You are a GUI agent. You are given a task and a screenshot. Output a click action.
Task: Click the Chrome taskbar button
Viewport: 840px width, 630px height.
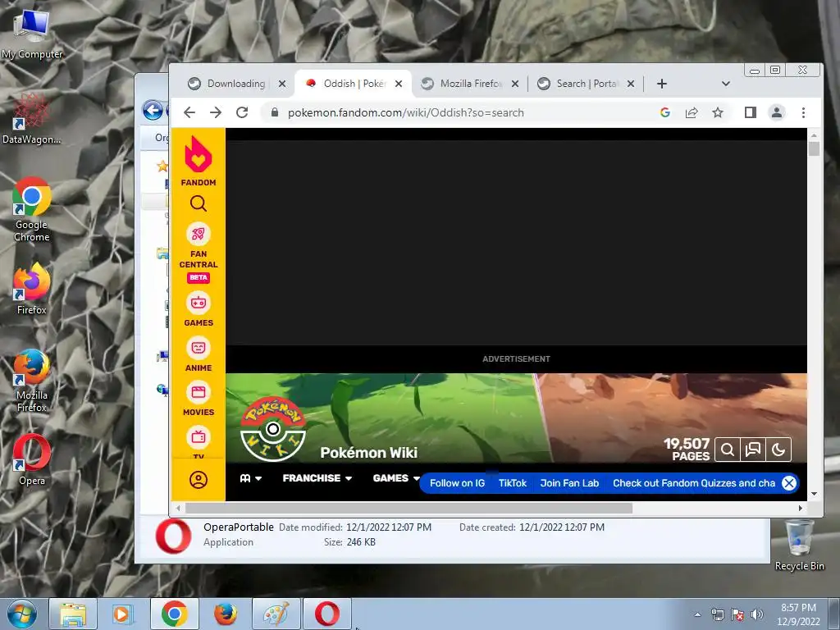(x=174, y=614)
